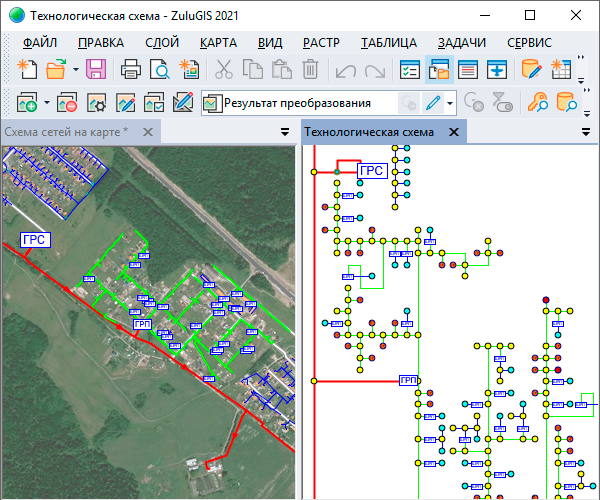600x500 pixels.
Task: Open the Результат преобразования layer dropdown
Action: tap(451, 102)
